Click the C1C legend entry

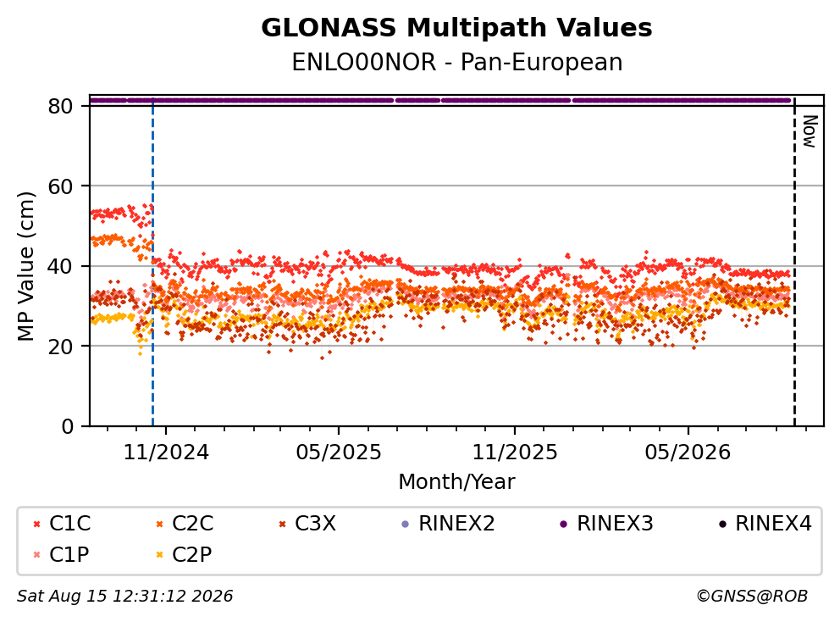click(62, 524)
